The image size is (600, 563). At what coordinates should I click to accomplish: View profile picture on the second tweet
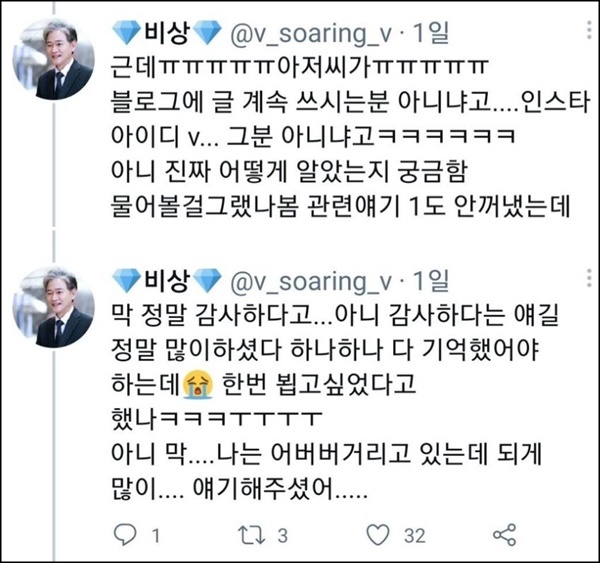click(x=54, y=307)
